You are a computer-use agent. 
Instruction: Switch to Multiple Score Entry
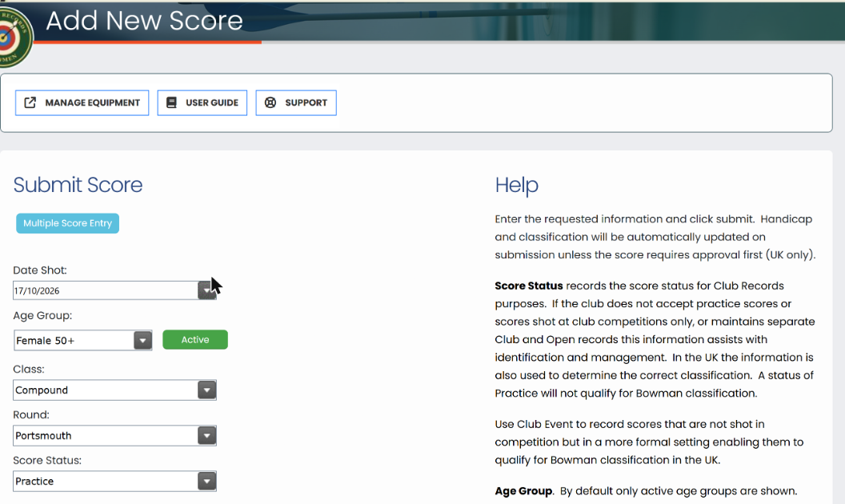(67, 223)
